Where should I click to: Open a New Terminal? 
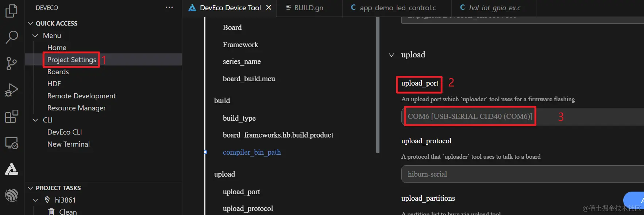pos(69,144)
